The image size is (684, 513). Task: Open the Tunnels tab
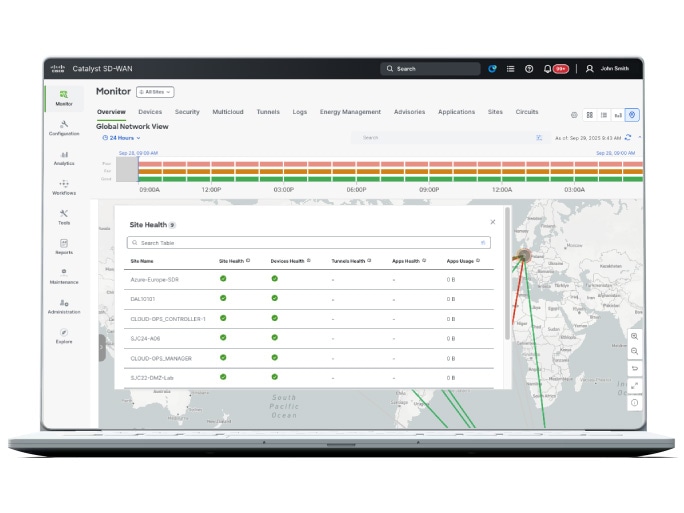(268, 112)
